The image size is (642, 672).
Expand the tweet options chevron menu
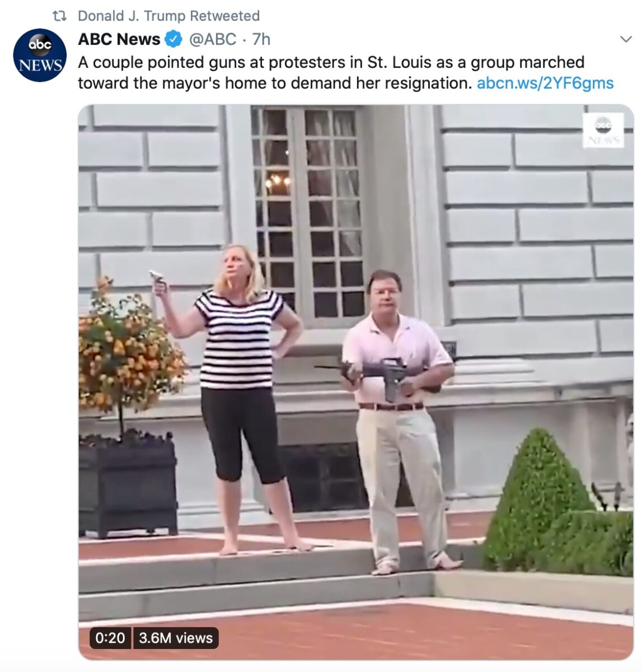625,40
